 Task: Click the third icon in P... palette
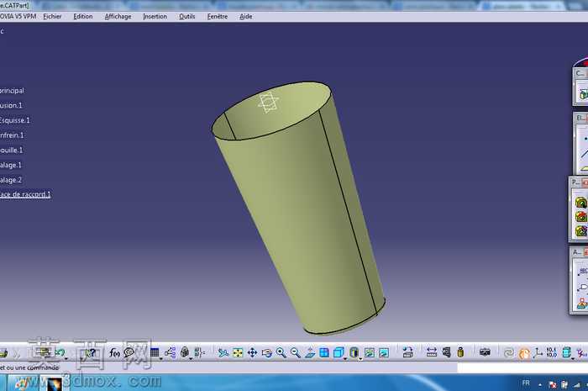coord(581,230)
